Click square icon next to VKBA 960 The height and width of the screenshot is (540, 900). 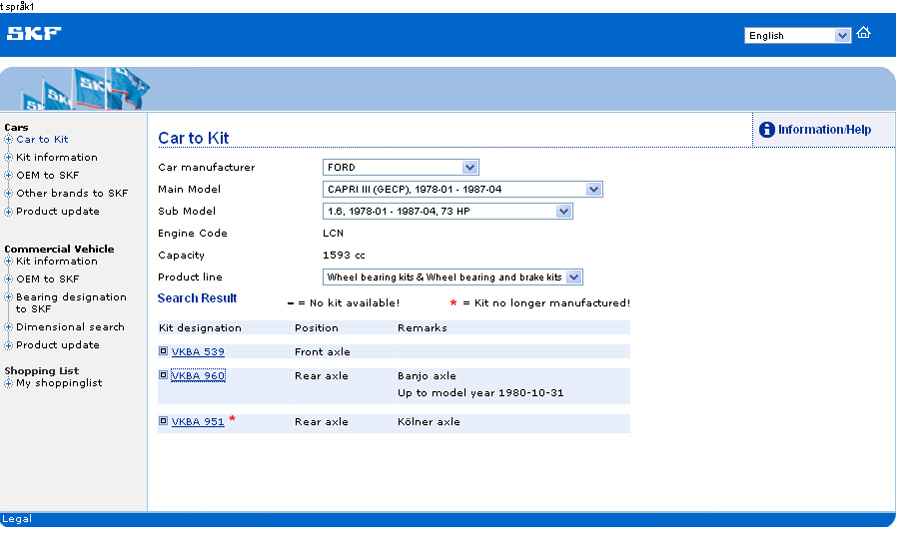click(163, 375)
